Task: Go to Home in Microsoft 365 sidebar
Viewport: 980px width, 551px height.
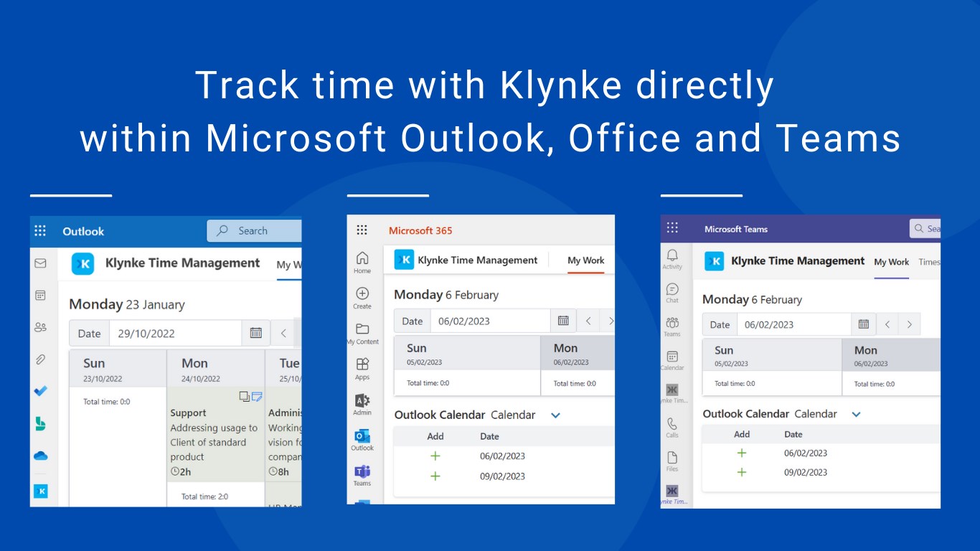Action: [362, 263]
